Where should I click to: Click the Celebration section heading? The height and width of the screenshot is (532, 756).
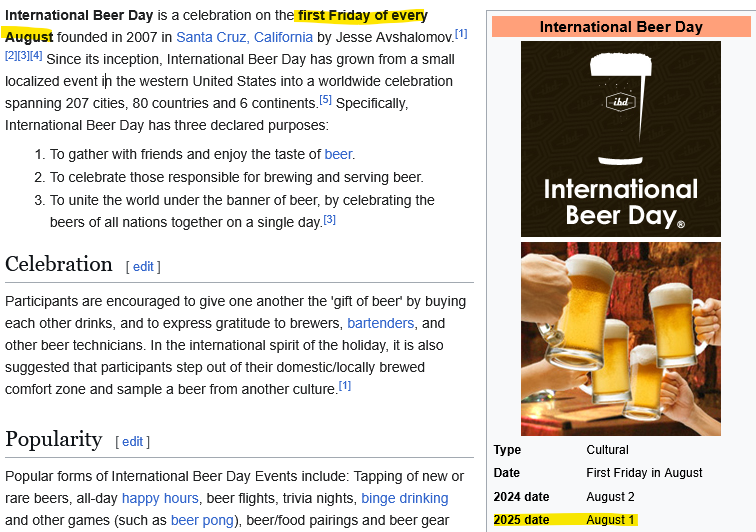[58, 264]
